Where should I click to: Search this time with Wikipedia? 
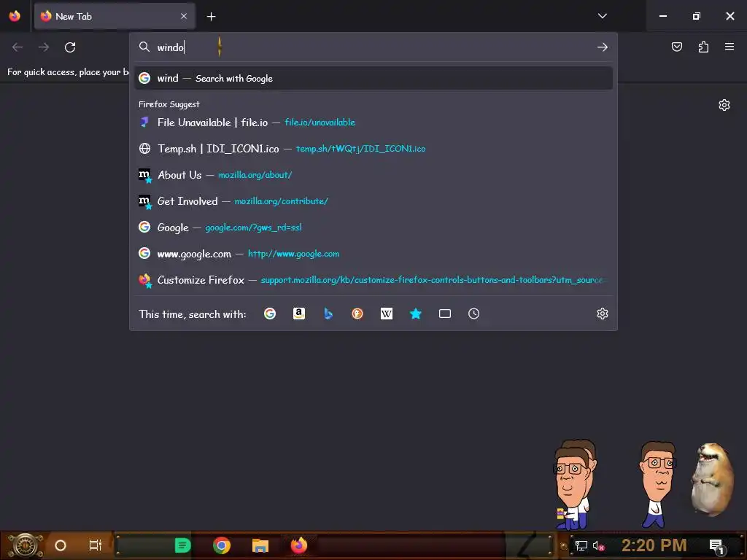(387, 314)
